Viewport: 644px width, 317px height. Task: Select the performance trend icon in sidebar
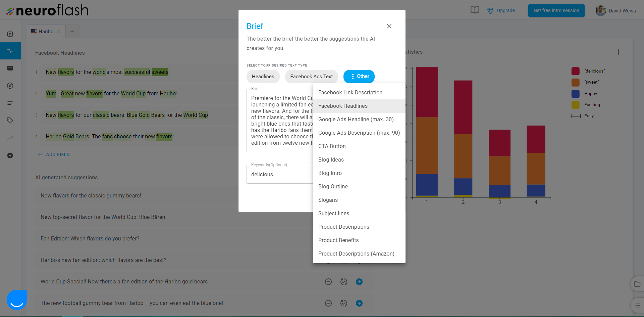pos(10,138)
